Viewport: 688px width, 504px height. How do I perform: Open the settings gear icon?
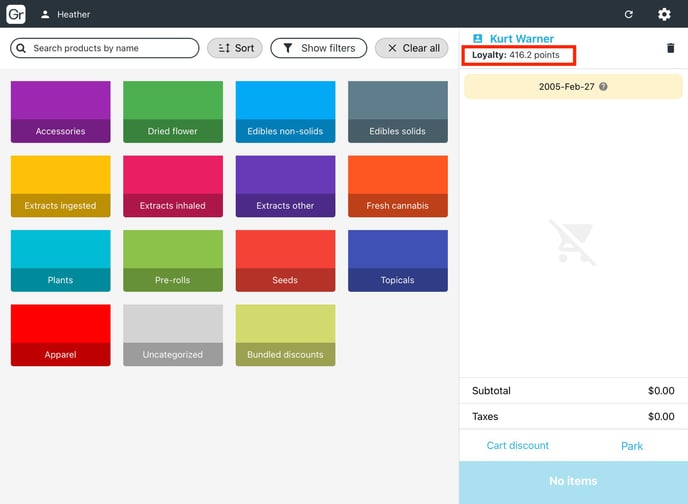tap(664, 14)
